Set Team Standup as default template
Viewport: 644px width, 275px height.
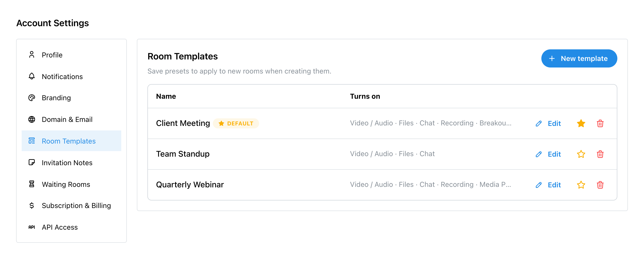coord(581,154)
